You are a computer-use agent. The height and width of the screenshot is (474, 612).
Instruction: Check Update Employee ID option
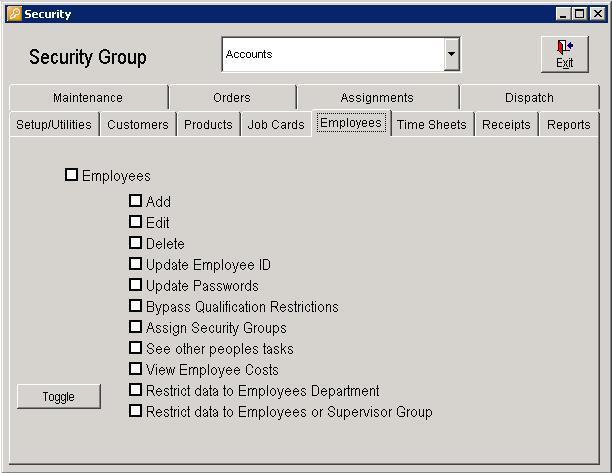click(136, 264)
